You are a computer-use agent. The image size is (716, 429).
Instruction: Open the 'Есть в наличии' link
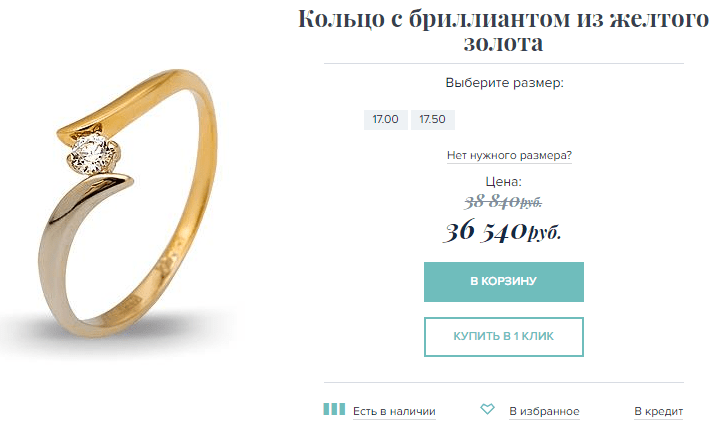tap(394, 411)
